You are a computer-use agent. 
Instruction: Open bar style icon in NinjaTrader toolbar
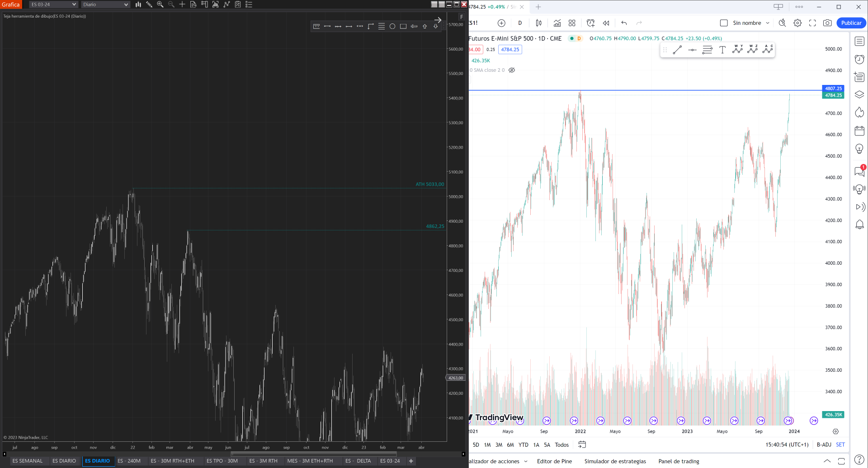pyautogui.click(x=138, y=5)
